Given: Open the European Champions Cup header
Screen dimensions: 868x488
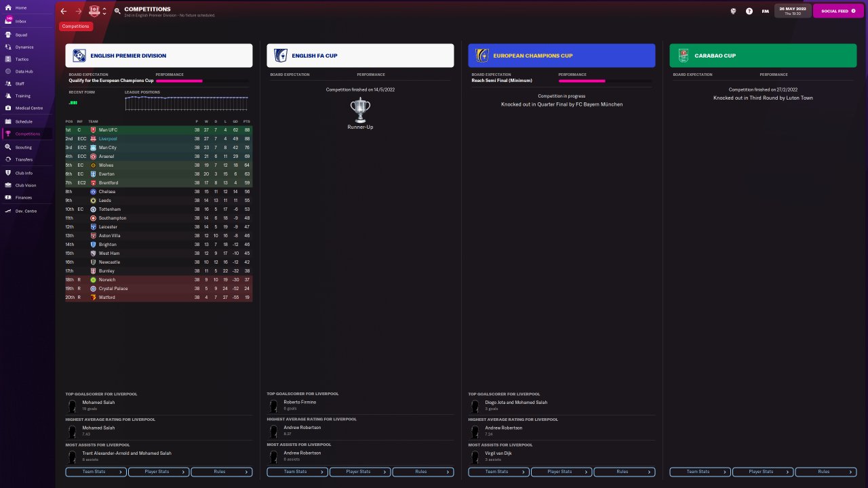Looking at the screenshot, I should 561,56.
